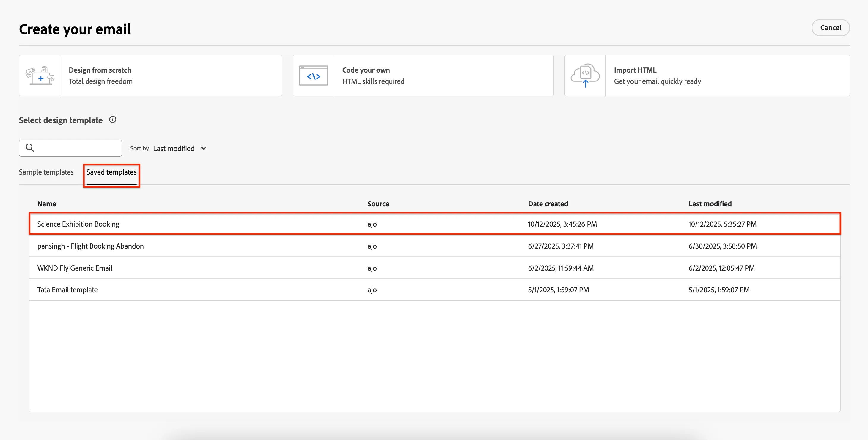Click the Name column header
This screenshot has height=440, width=868.
47,204
